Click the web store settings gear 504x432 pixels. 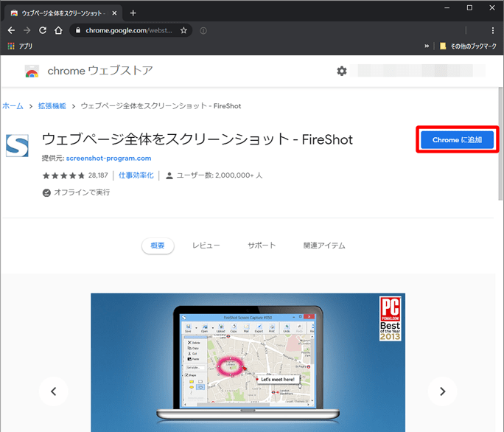tap(342, 71)
